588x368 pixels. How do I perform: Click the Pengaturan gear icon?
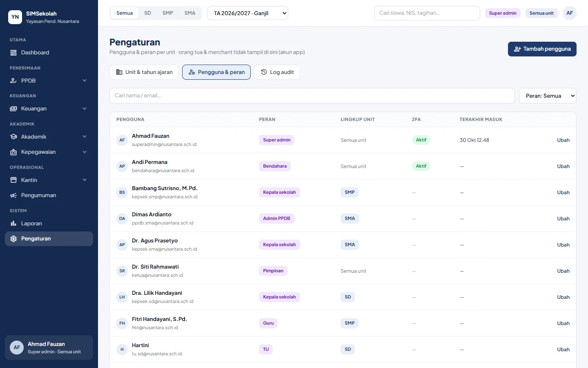pos(13,239)
